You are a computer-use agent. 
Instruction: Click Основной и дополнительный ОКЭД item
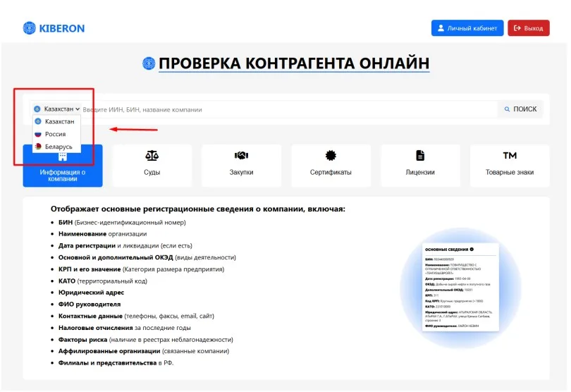147,257
